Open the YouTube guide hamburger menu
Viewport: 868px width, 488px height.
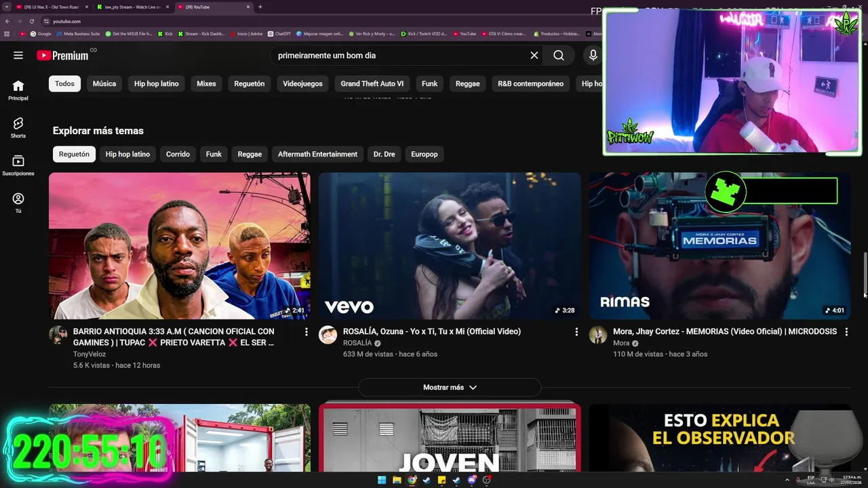[18, 56]
